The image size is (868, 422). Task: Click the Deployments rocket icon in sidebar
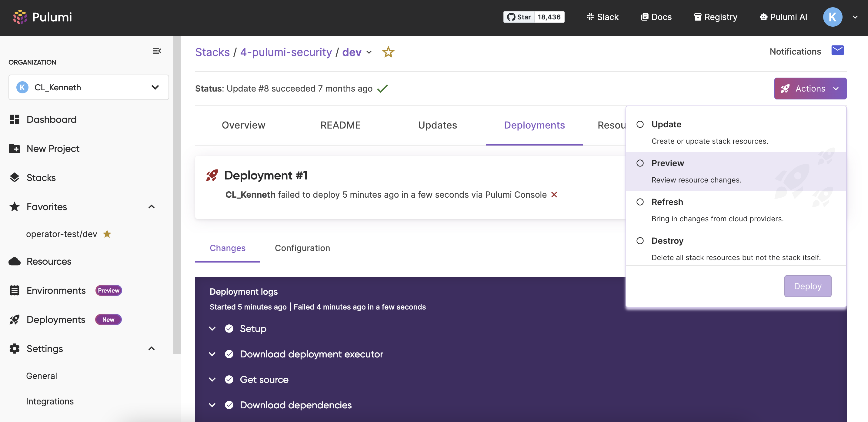(x=15, y=320)
